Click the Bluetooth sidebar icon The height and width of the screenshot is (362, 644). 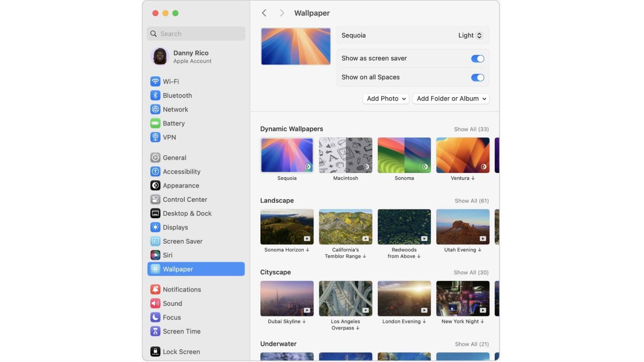coord(155,96)
